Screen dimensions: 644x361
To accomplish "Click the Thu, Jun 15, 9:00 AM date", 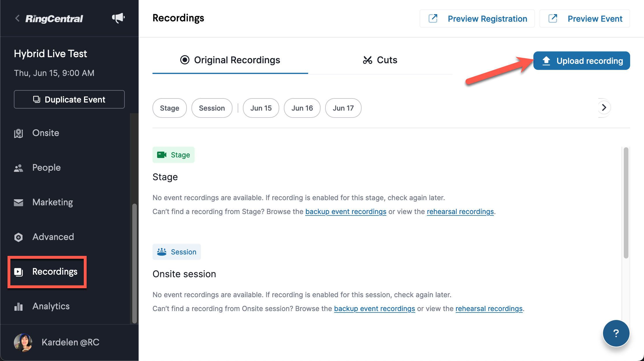I will point(54,73).
